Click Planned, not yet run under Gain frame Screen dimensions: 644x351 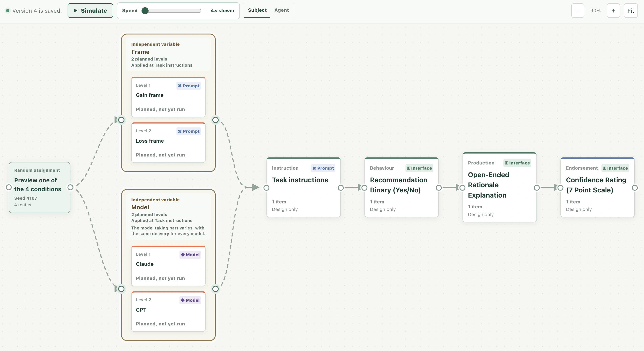(x=160, y=109)
